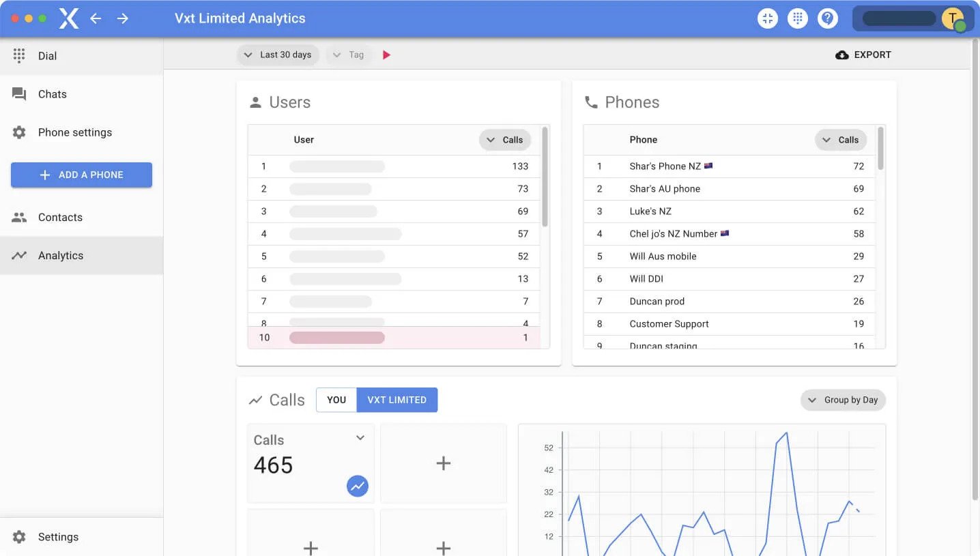This screenshot has width=980, height=556.
Task: Open Dial in the sidebar
Action: click(x=81, y=56)
